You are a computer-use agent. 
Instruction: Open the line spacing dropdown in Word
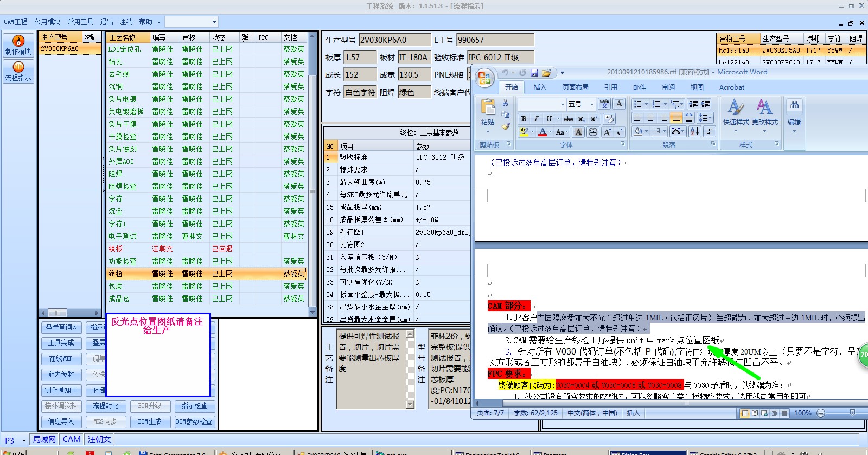point(705,117)
